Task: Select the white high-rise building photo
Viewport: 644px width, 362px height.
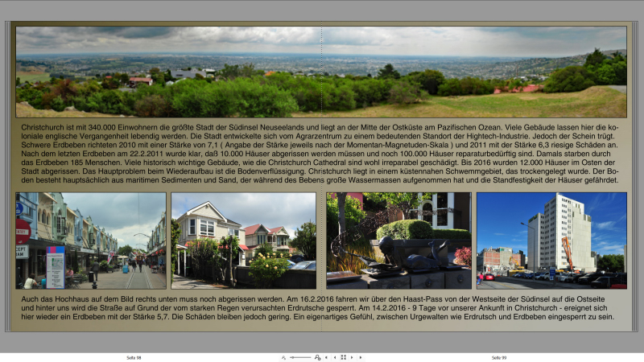Action: coord(551,241)
